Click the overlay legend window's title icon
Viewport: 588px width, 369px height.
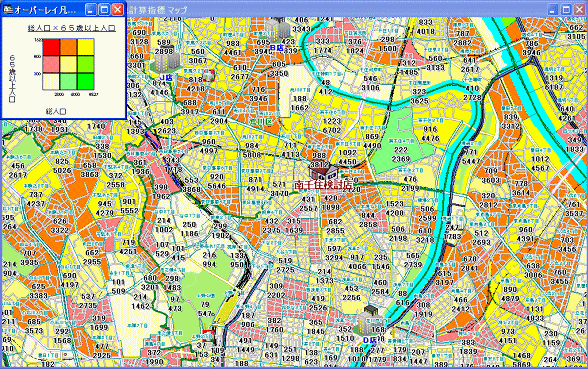[x=8, y=9]
